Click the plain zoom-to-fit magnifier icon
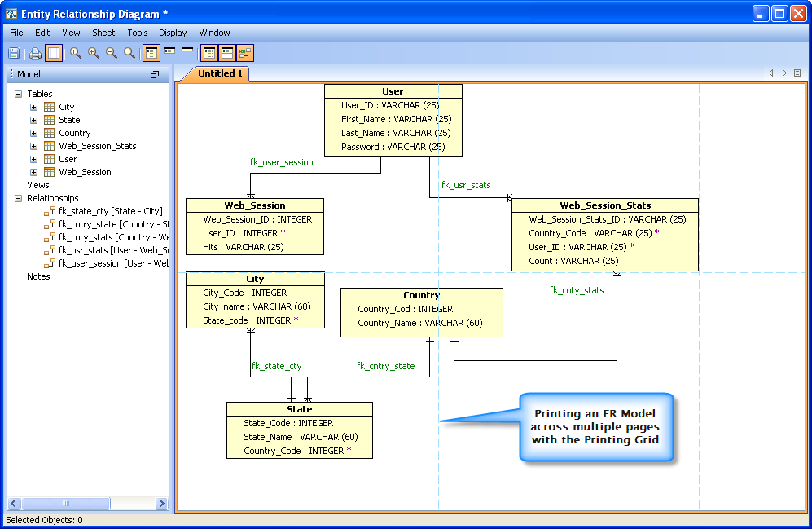The width and height of the screenshot is (812, 529). pos(129,53)
